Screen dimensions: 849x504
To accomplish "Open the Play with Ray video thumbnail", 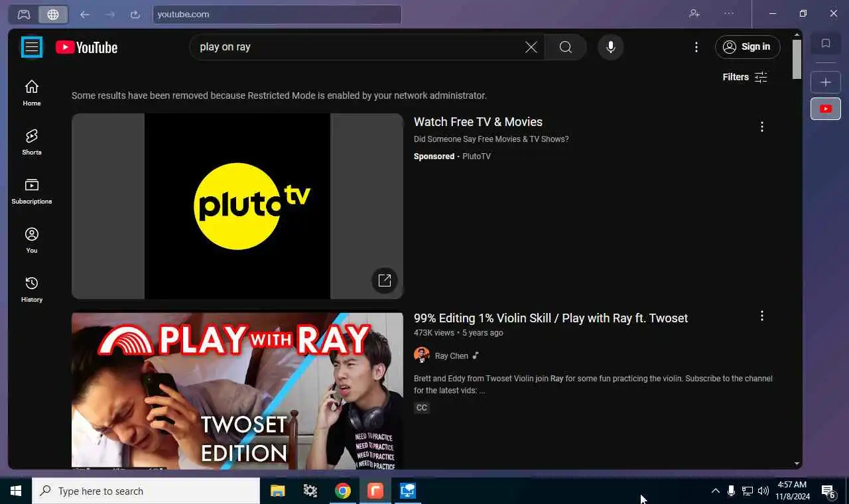I will pos(237,391).
